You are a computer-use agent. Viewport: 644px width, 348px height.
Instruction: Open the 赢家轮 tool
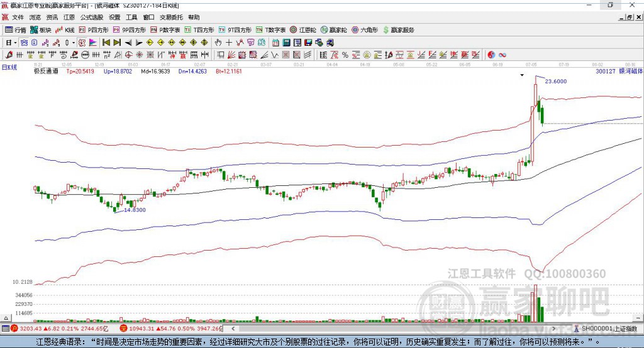(333, 30)
